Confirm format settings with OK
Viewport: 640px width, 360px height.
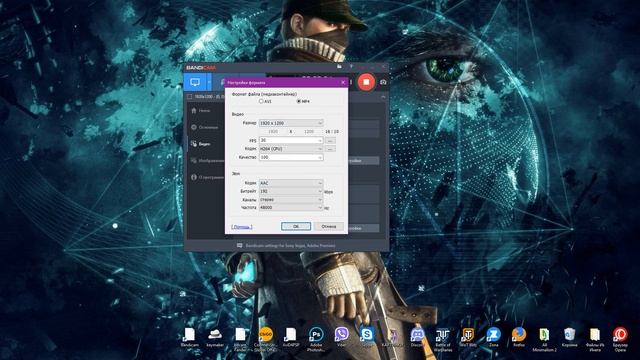coord(296,226)
